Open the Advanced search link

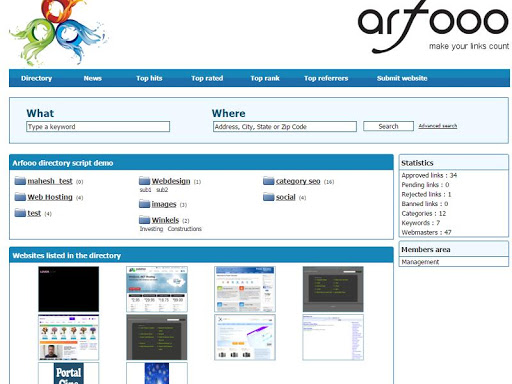[x=438, y=126]
